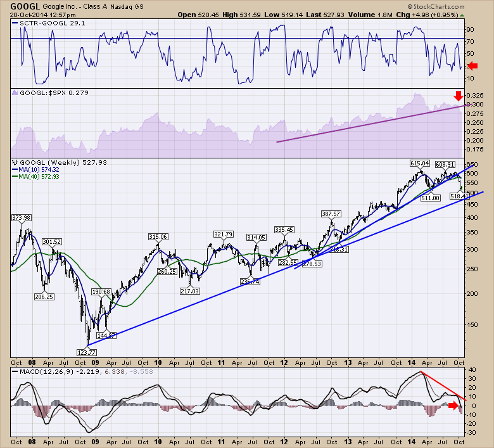
Task: Click the 'GOOGL:$SPX 0.279' legend label
Action: point(54,93)
